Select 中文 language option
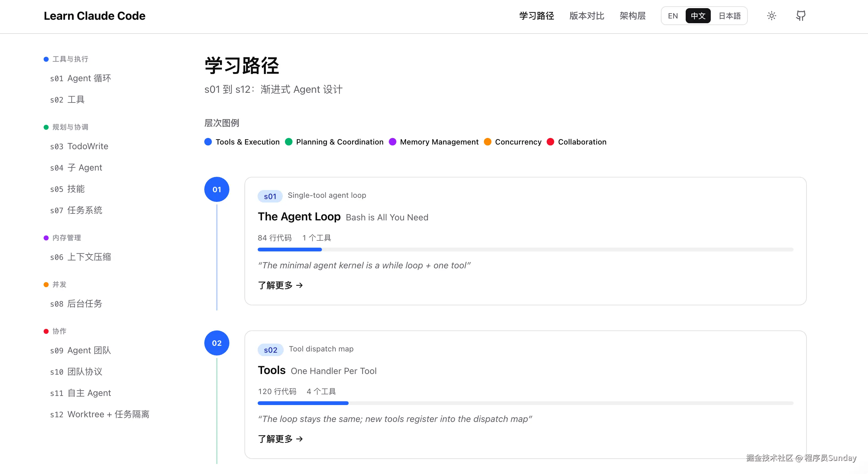Viewport: 868px width, 474px height. (698, 16)
